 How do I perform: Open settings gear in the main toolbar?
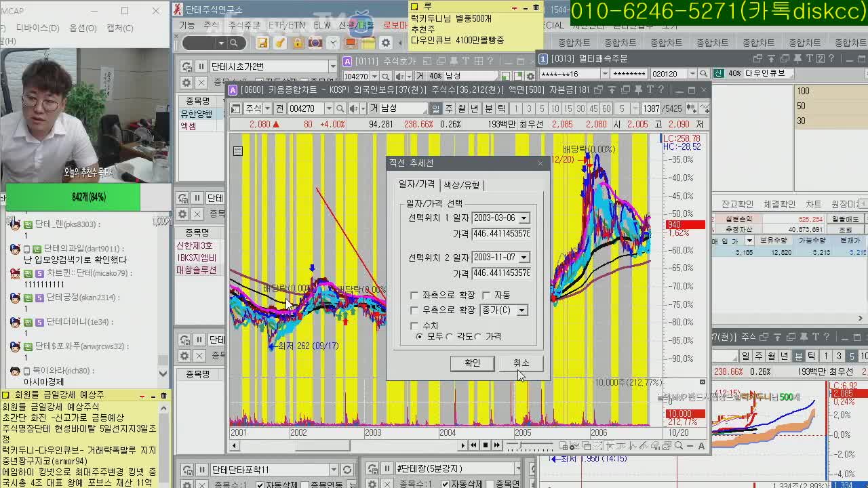coord(386,43)
